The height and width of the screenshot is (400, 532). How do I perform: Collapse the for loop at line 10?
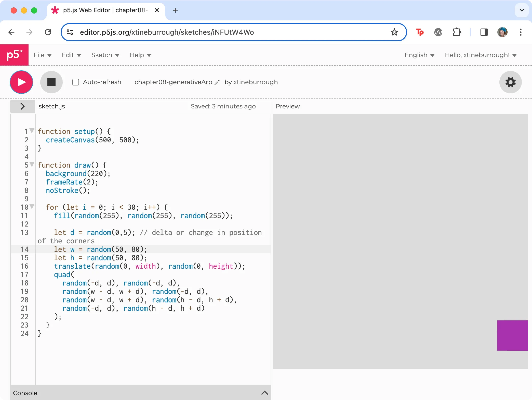[x=32, y=206]
